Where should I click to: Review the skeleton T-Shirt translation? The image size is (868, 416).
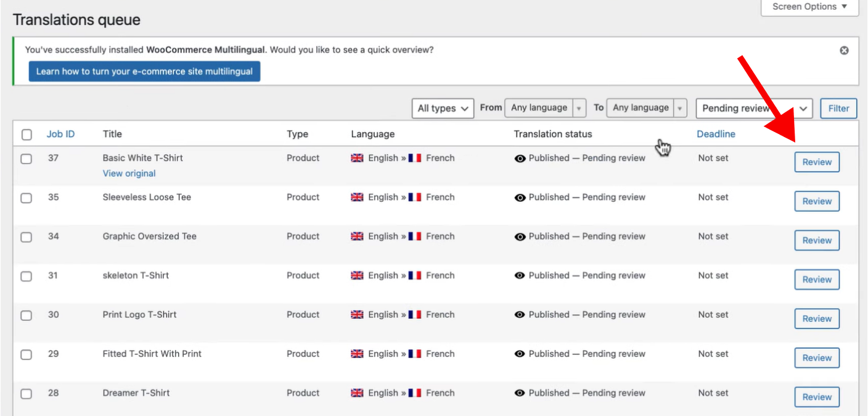(x=817, y=280)
